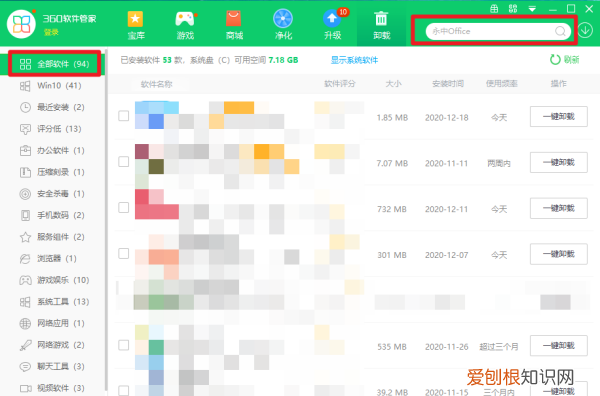Click the 登录 login link
This screenshot has height=396, width=600.
[51, 33]
